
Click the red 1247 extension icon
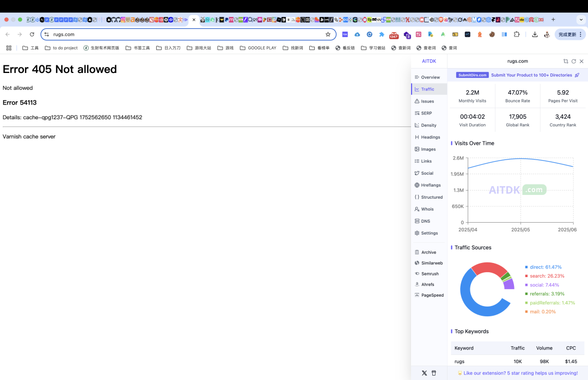point(394,35)
